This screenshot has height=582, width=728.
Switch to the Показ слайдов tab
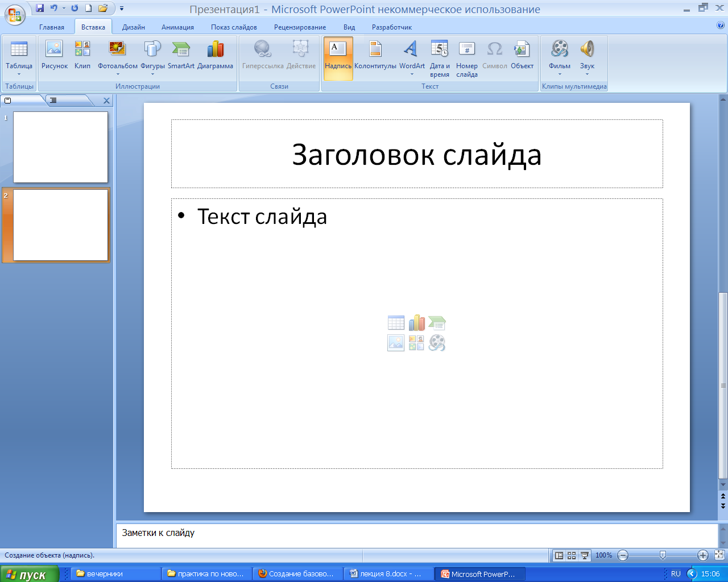coord(234,27)
